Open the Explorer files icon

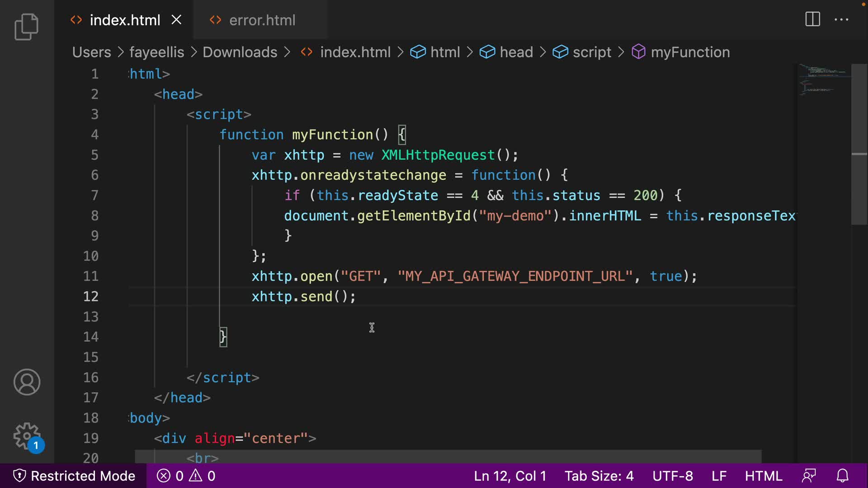coord(26,27)
